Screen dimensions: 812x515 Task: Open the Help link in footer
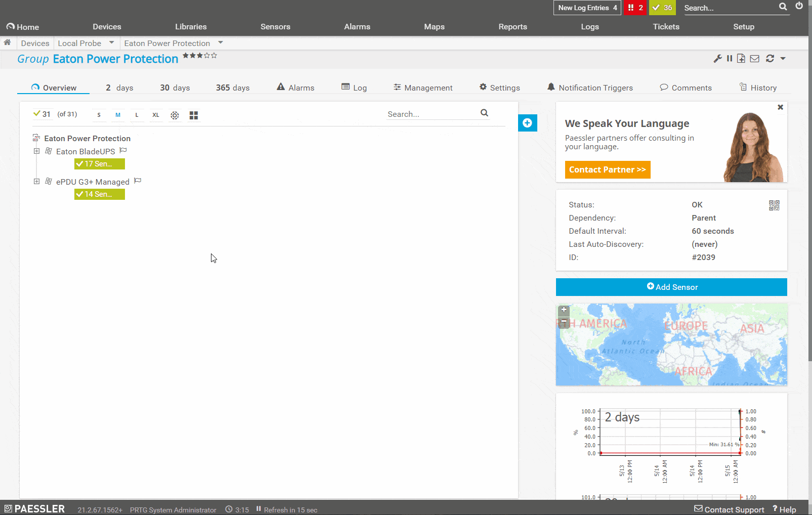(x=784, y=509)
